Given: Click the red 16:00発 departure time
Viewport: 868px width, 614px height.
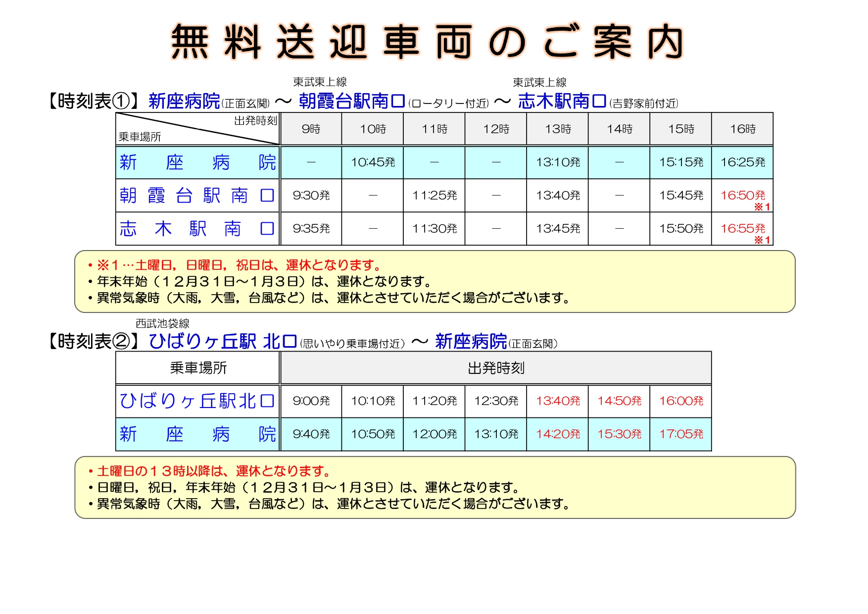Looking at the screenshot, I should pyautogui.click(x=680, y=401).
